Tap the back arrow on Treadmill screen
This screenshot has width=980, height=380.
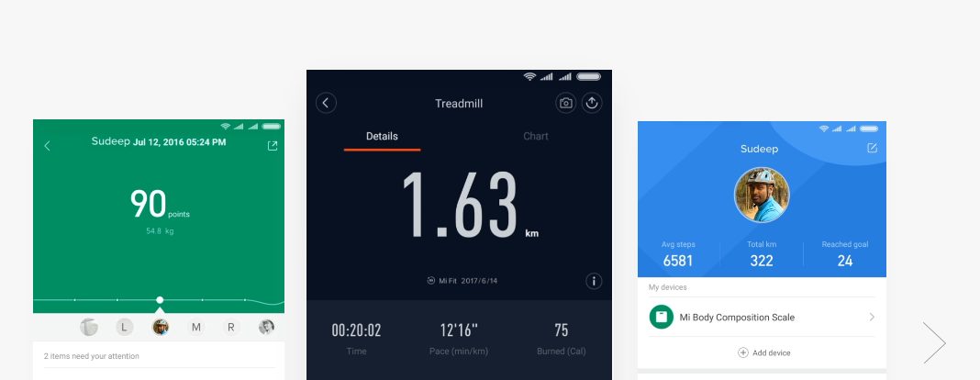click(326, 103)
